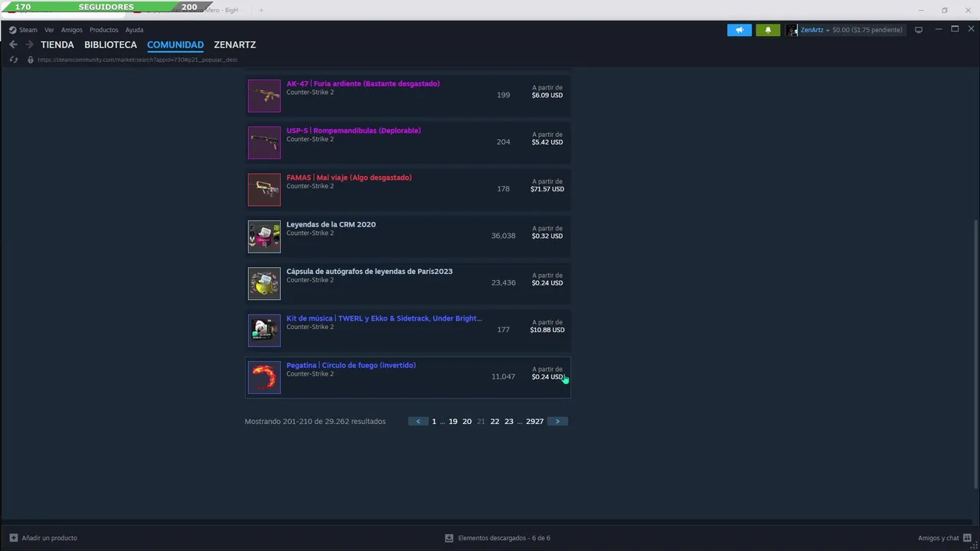Switch to the COMUNIDAD tab
This screenshot has height=551, width=980.
point(175,44)
